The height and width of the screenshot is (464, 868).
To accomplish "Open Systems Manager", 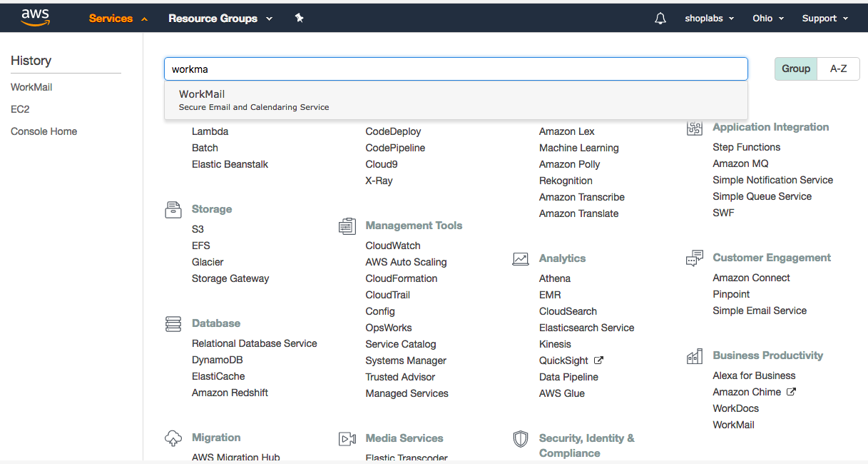I will click(x=406, y=360).
